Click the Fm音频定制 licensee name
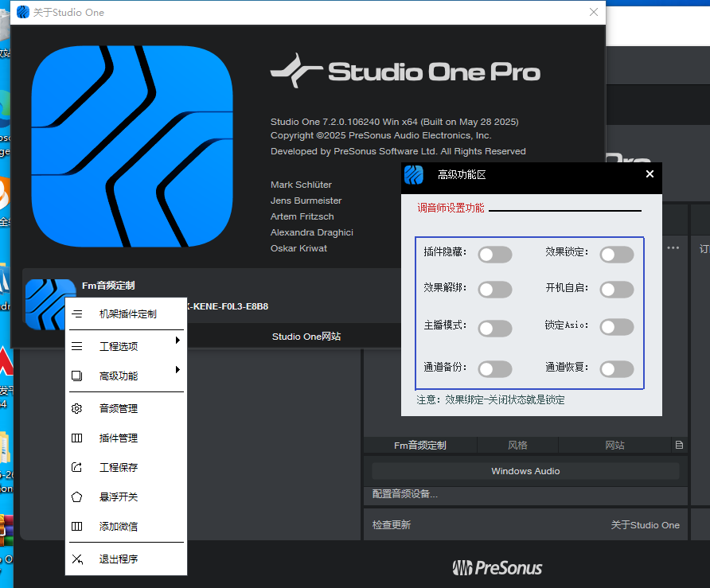Viewport: 710px width, 588px height. pyautogui.click(x=108, y=285)
